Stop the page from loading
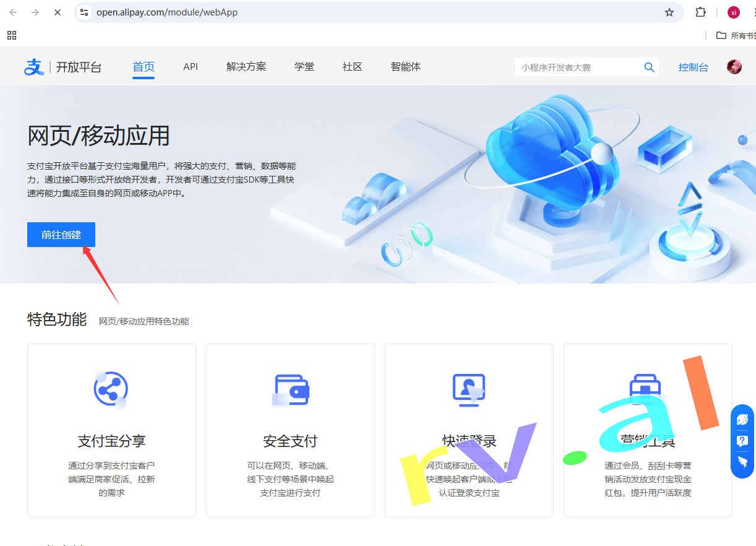Viewport: 756px width, 546px height. click(x=58, y=12)
